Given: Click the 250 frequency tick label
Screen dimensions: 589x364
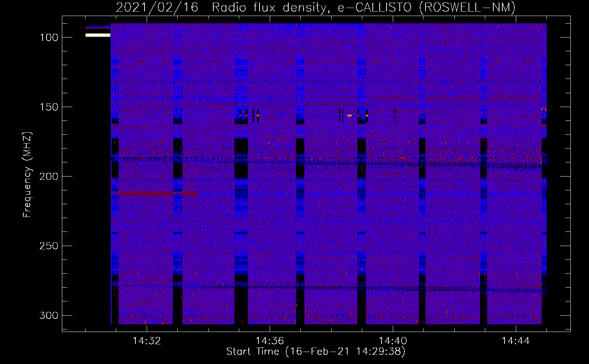Looking at the screenshot, I should (x=49, y=246).
